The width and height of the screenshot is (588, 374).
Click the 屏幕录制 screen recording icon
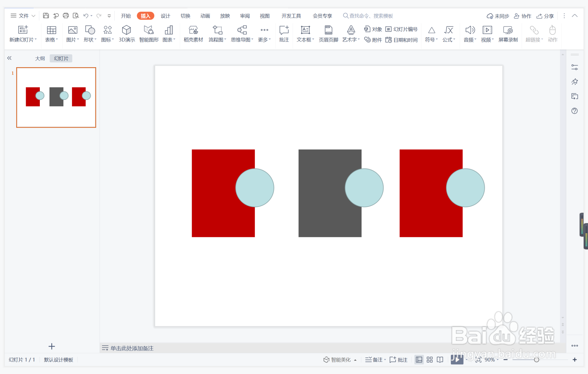pyautogui.click(x=508, y=34)
